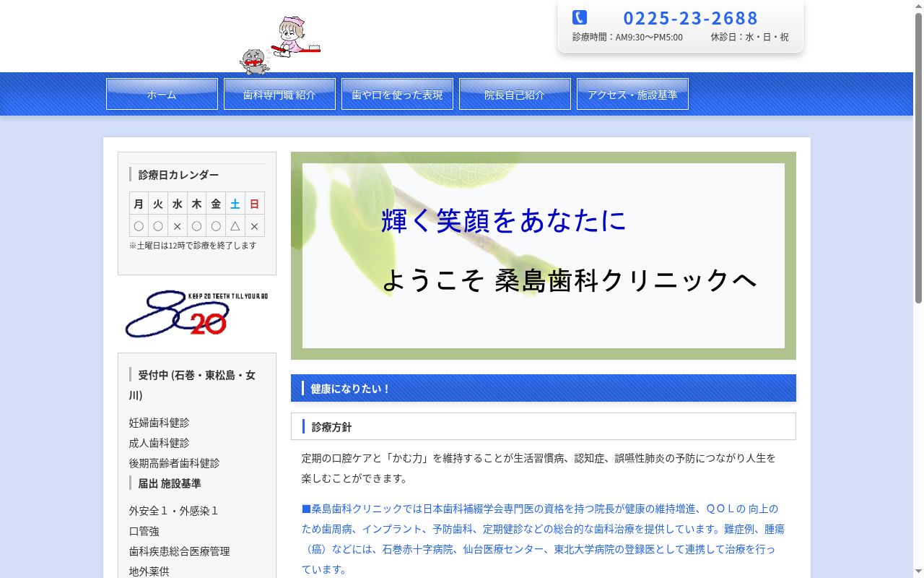Click the 受付中 (石巻・東松島・女川) heading
This screenshot has height=578, width=924.
coord(192,385)
